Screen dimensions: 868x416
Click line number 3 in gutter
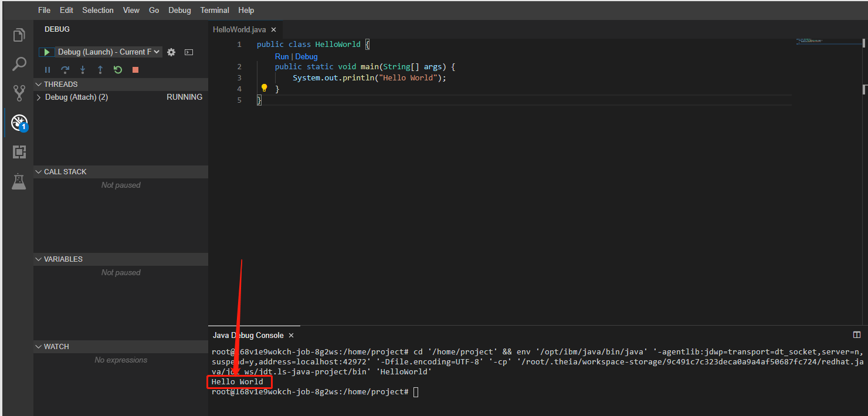tap(239, 77)
